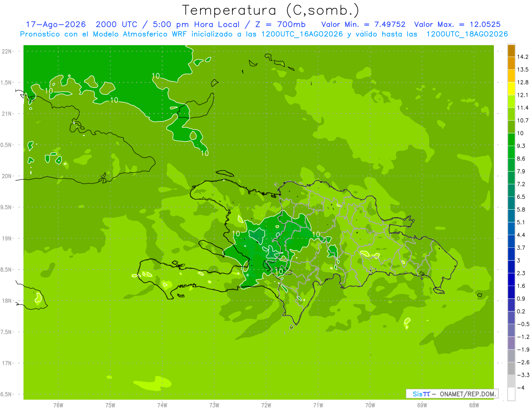Viewport: 532px width, 411px height.
Task: Click the '71W' longitude label
Action: (318, 405)
